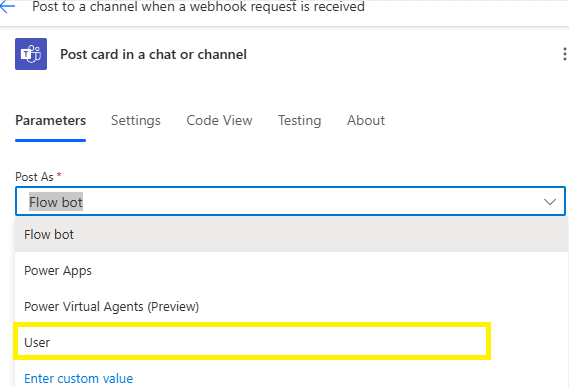This screenshot has width=569, height=387.
Task: Open the About tab
Action: click(x=366, y=121)
